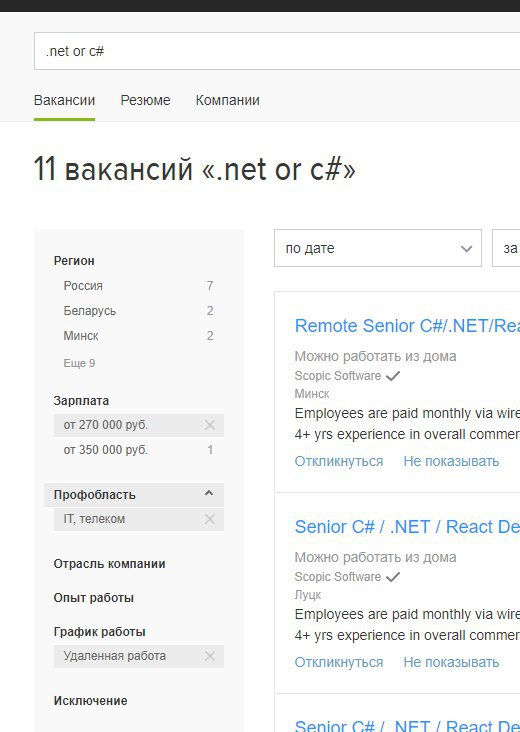Open the 'по дате' sort dropdown
This screenshot has width=520, height=732.
(378, 248)
